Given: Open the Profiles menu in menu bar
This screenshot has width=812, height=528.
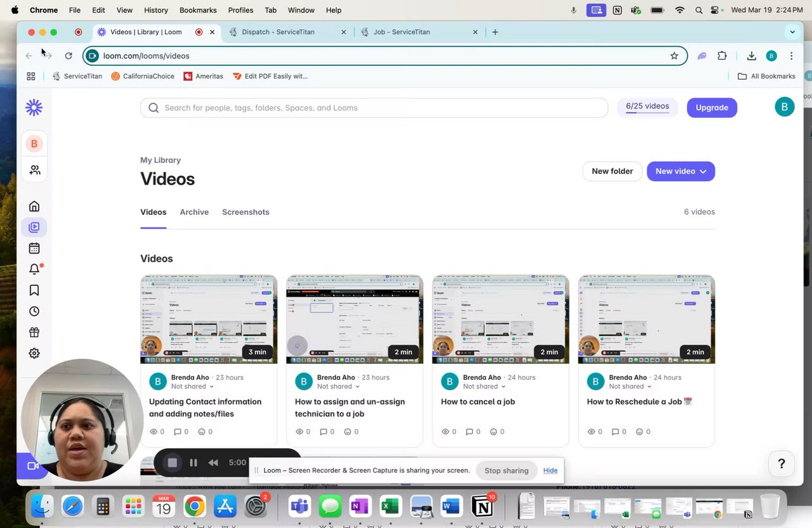Looking at the screenshot, I should click(240, 10).
